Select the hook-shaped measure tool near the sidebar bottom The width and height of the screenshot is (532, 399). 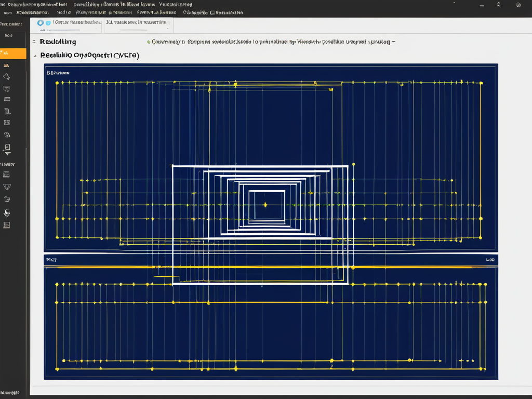(7, 212)
